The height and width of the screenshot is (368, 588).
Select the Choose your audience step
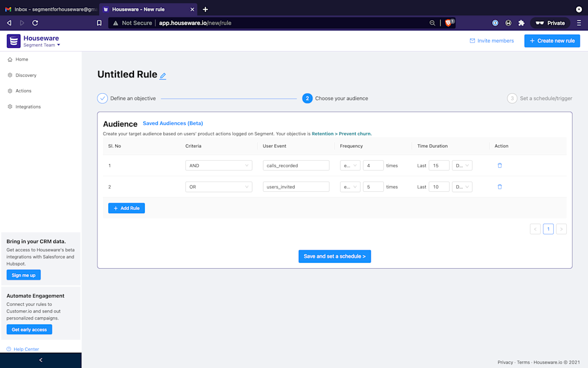pyautogui.click(x=335, y=98)
